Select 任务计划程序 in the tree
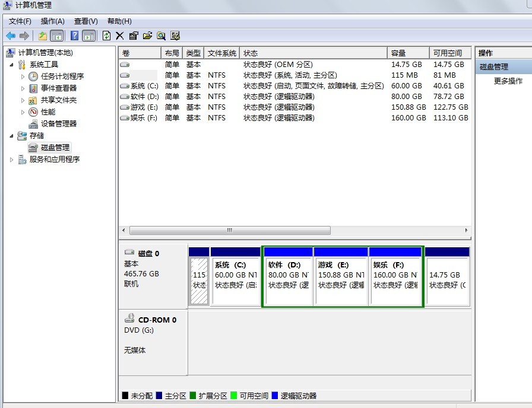The width and height of the screenshot is (532, 408). (x=62, y=76)
